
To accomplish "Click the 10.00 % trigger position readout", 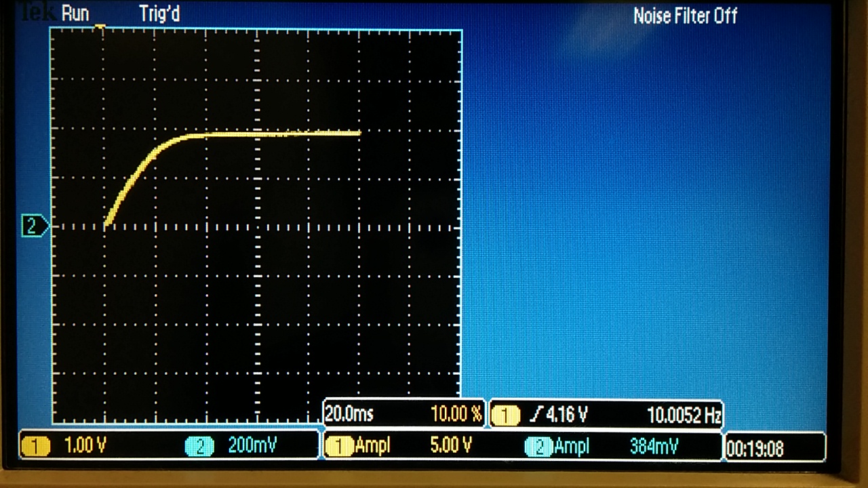I will 456,413.
